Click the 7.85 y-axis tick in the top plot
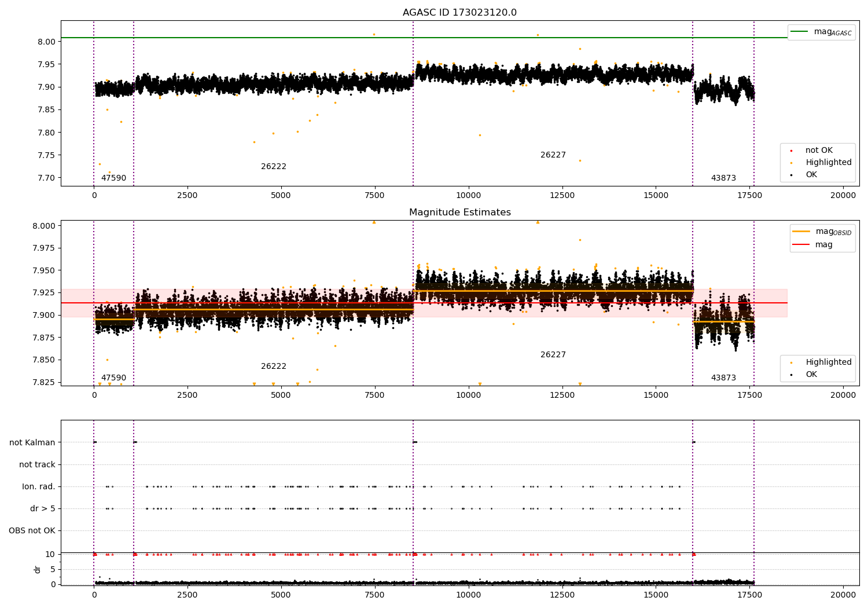This screenshot has height=608, width=868. coord(46,110)
